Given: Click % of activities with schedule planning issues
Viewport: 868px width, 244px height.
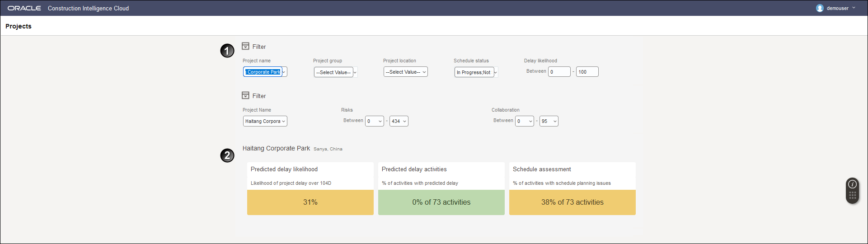Looking at the screenshot, I should tap(562, 183).
